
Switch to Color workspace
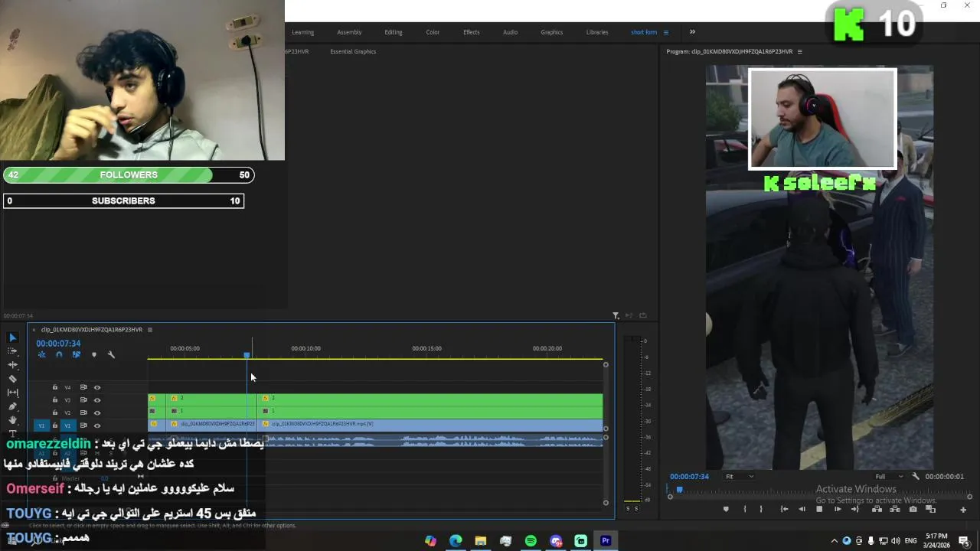click(433, 32)
